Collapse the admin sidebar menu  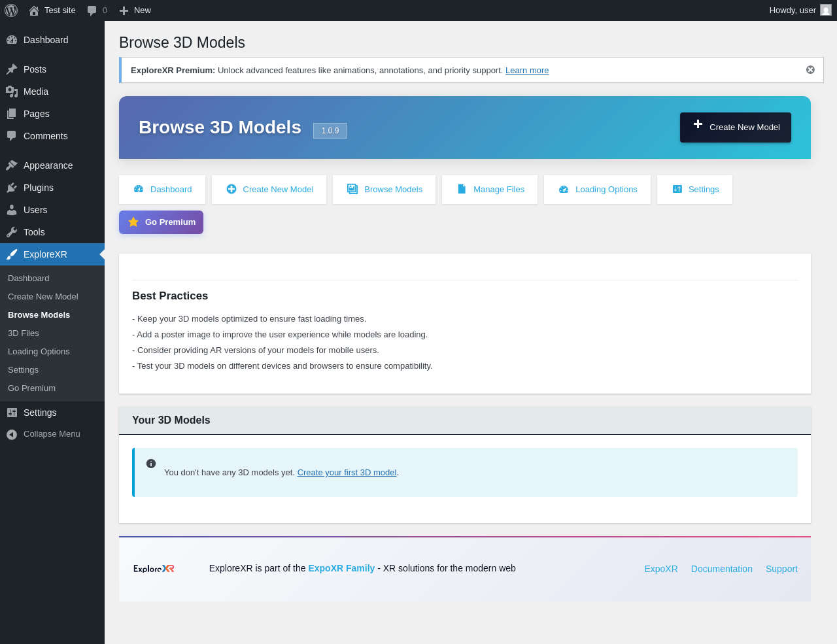click(52, 434)
